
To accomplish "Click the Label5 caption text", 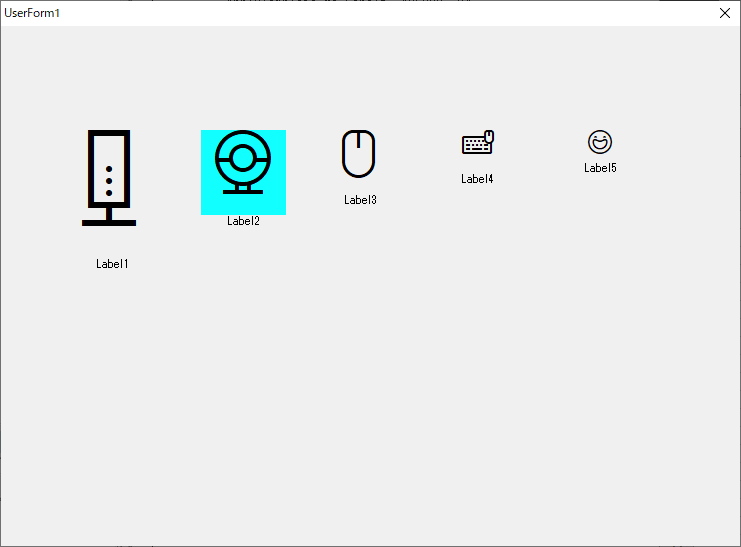I will (600, 168).
